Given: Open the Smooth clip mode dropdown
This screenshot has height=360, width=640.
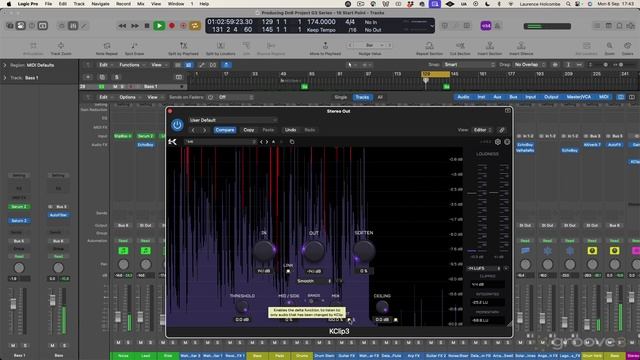Looking at the screenshot, I should click(x=314, y=281).
